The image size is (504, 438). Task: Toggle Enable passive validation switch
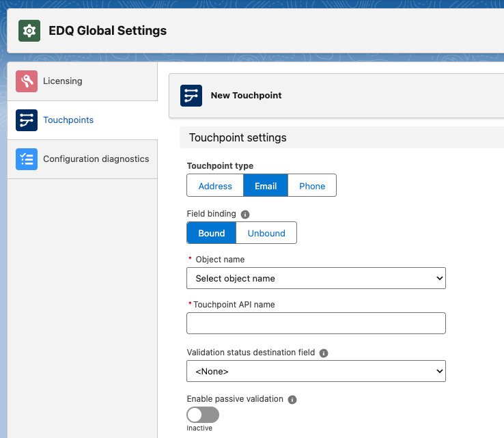pyautogui.click(x=203, y=415)
